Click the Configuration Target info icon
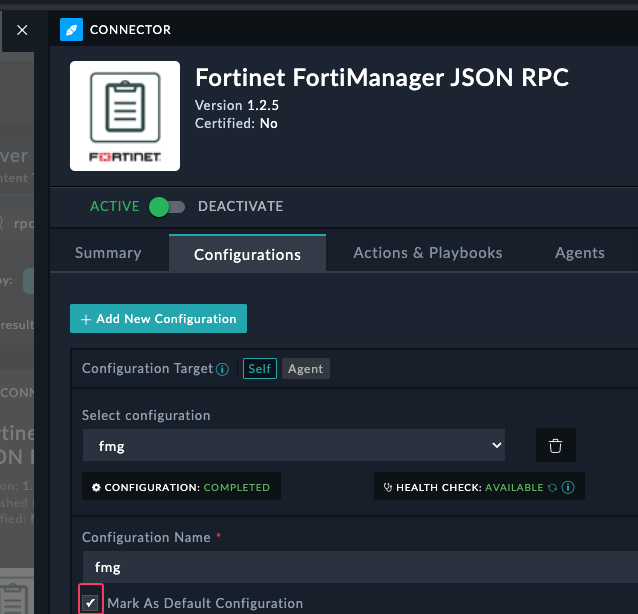 click(222, 369)
